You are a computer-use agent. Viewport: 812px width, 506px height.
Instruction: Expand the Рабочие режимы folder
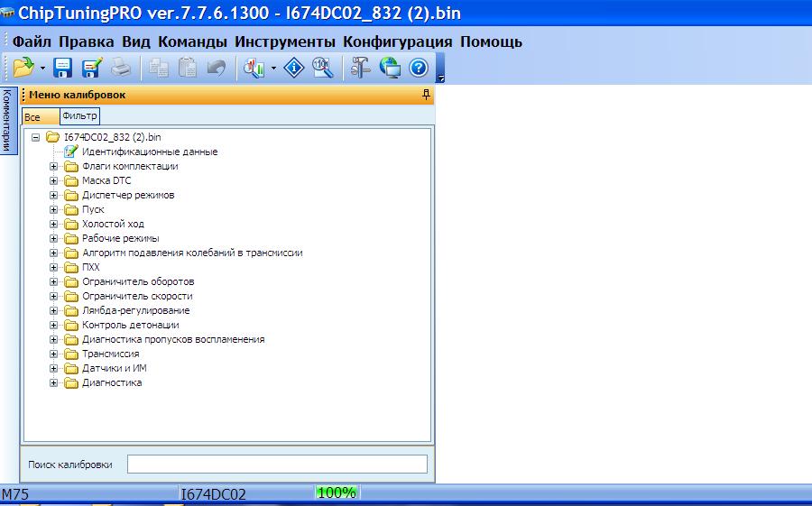pyautogui.click(x=53, y=239)
